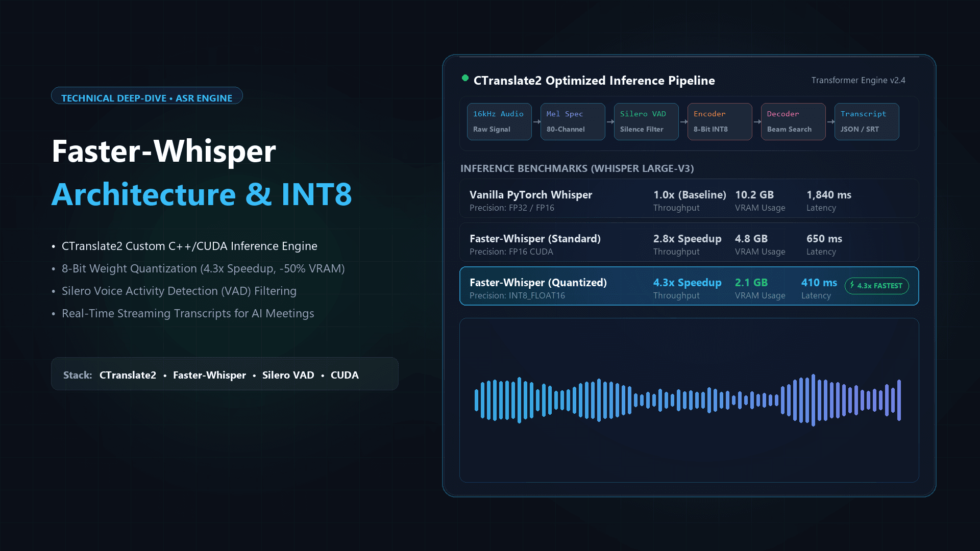Click the CTranslate2 Optimized Inference Pipeline title
This screenshot has height=551, width=980.
click(594, 81)
